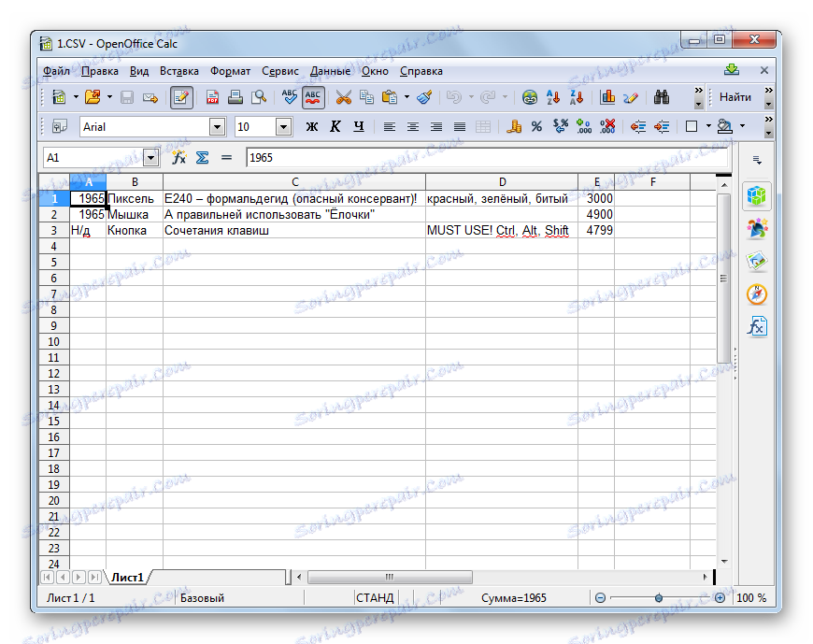Export directly as PDF icon

212,97
